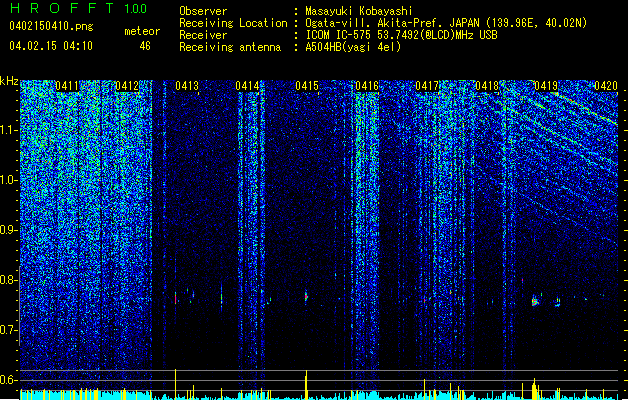
Task: Click the A504HB(yagi 4el) antenna value
Action: click(353, 47)
